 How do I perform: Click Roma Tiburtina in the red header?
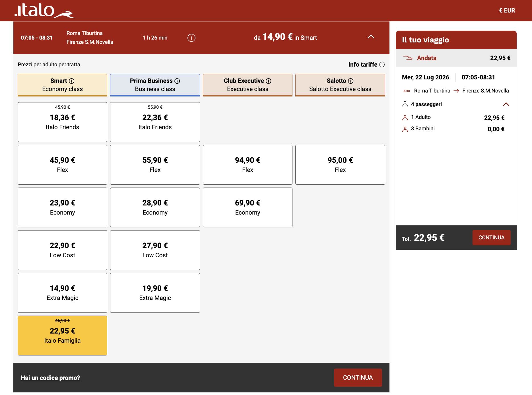click(84, 33)
